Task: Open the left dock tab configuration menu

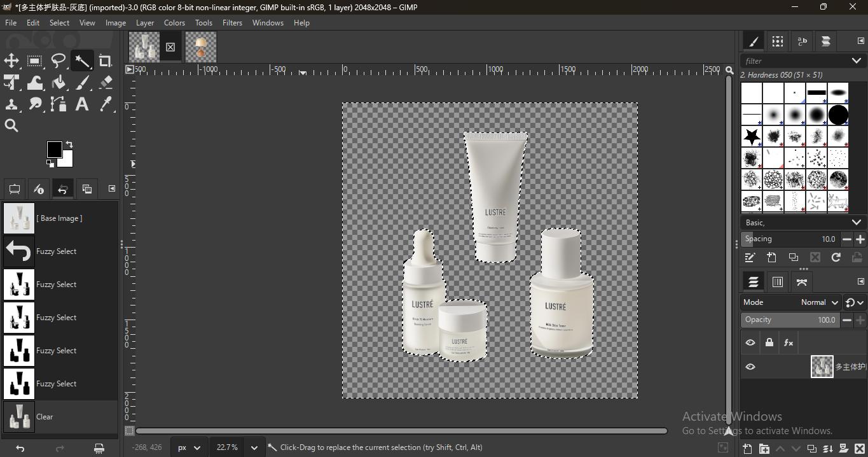Action: click(112, 188)
